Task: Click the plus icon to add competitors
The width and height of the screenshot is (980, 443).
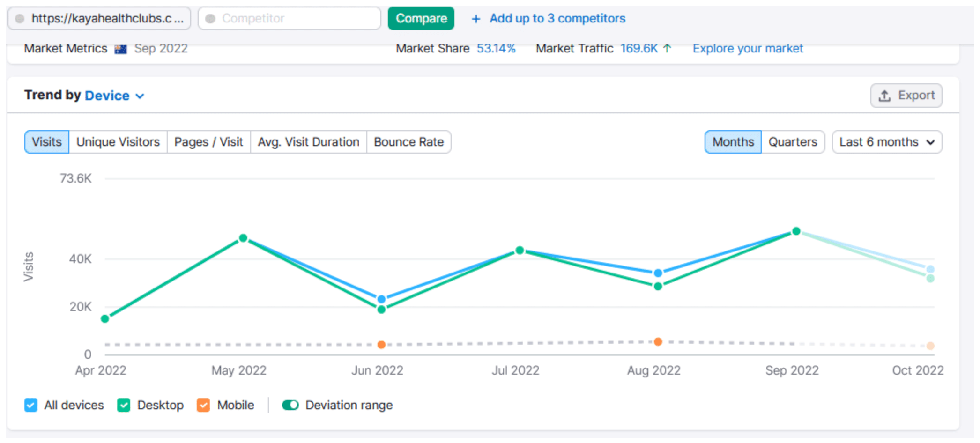Action: tap(476, 19)
